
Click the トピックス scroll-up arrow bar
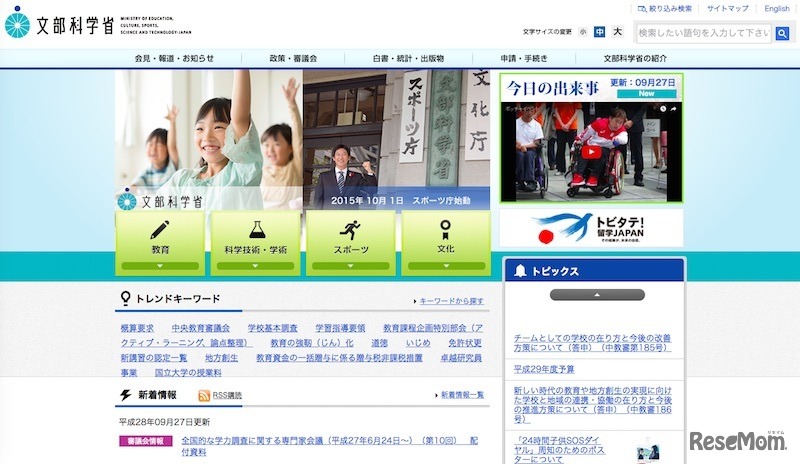pos(597,295)
